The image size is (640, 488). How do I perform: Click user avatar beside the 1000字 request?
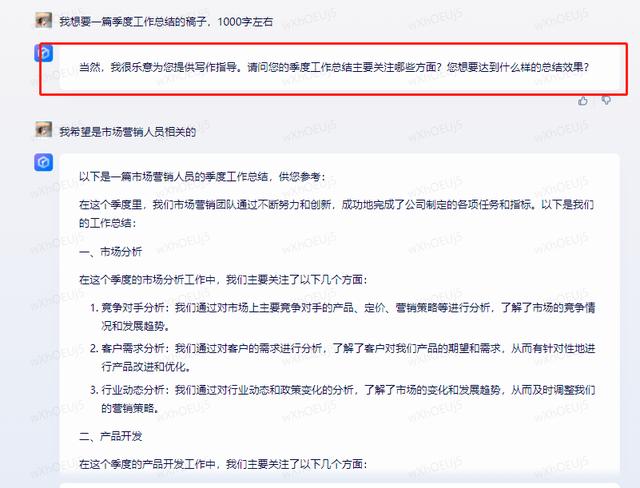pyautogui.click(x=43, y=20)
